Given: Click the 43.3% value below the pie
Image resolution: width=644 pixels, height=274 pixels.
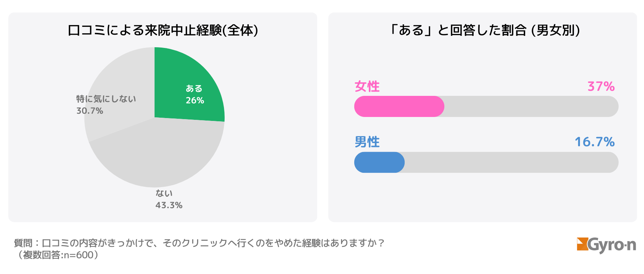Looking at the screenshot, I should coord(169,205).
